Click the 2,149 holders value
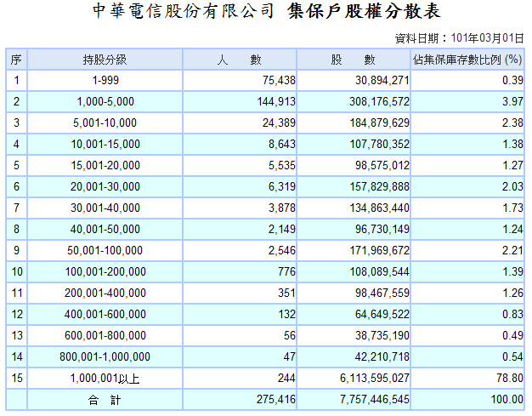Image resolution: width=532 pixels, height=416 pixels. (281, 229)
